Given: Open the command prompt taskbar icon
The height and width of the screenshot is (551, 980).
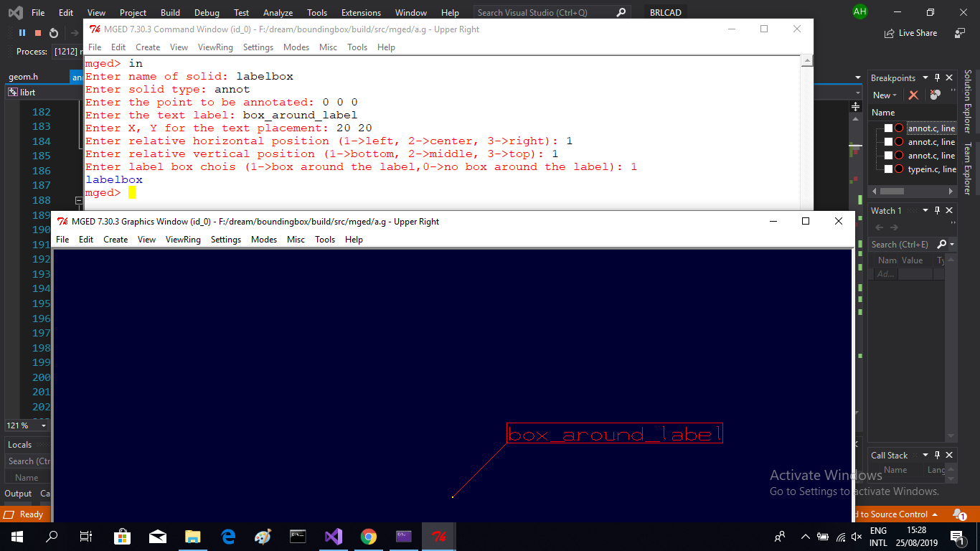Looking at the screenshot, I should click(x=298, y=537).
